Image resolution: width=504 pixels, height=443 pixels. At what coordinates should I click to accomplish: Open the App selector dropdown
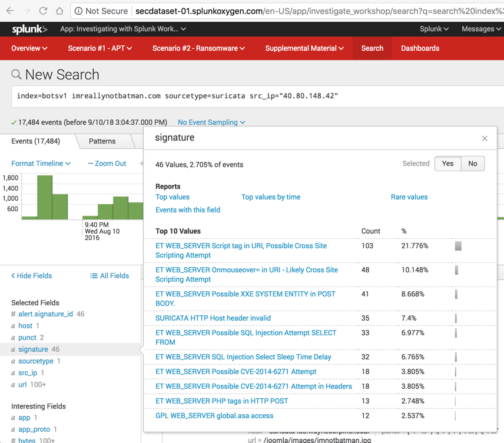coord(123,29)
